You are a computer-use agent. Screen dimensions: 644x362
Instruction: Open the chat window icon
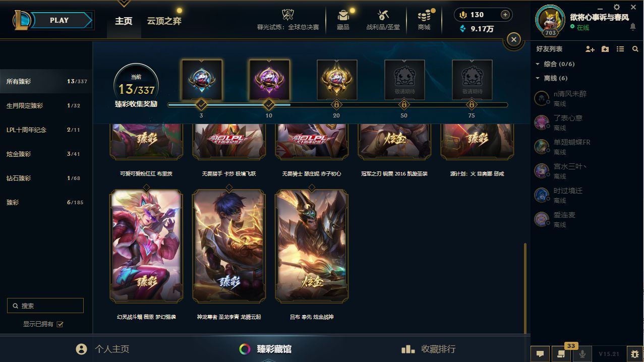tap(540, 353)
